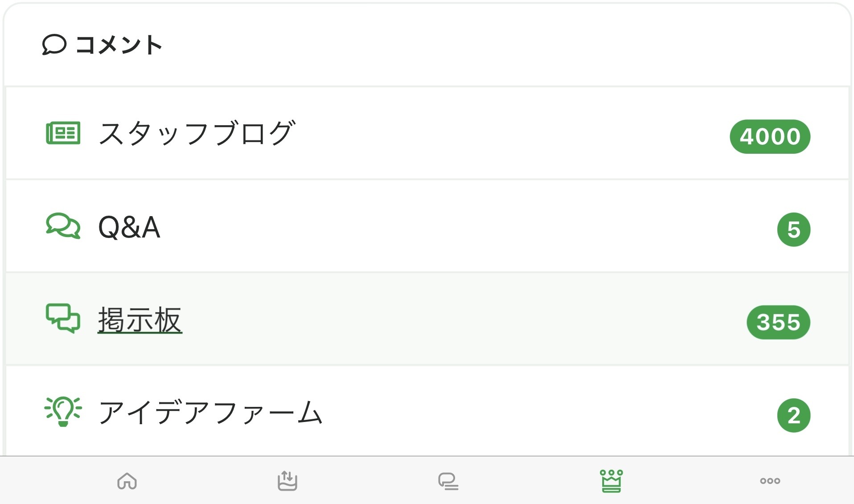Select the green crown tab icon
854x504 pixels.
611,481
